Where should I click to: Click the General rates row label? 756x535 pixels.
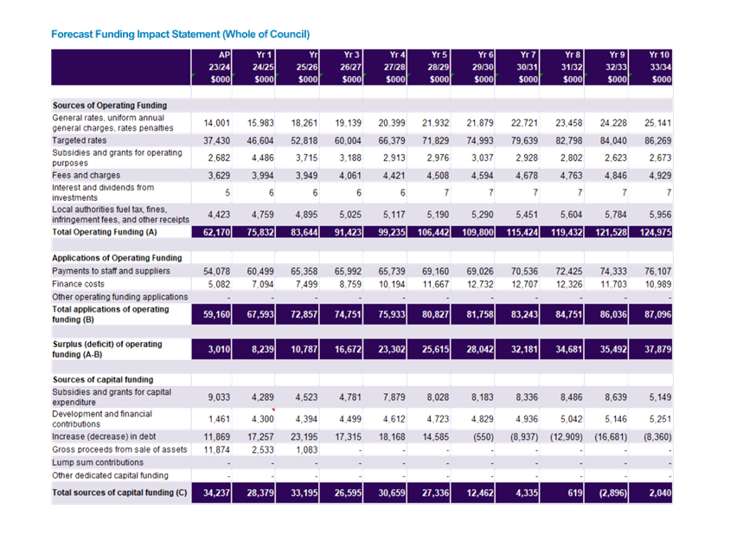click(x=112, y=123)
